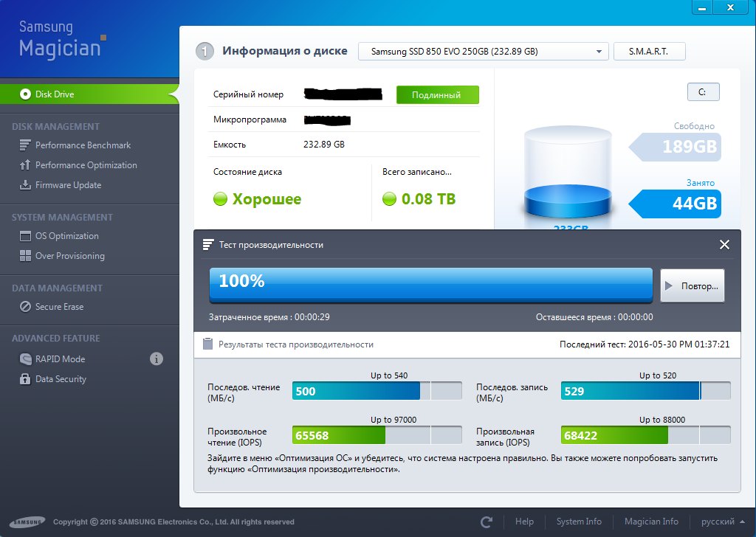
Task: Open the S.M.A.R.T. details
Action: click(x=649, y=52)
